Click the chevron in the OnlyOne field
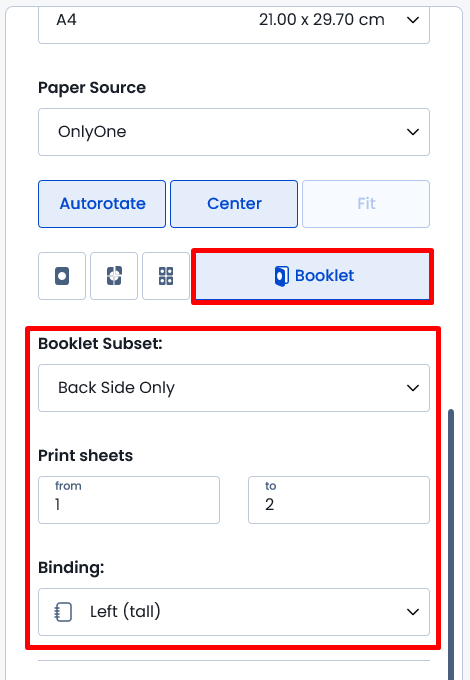The height and width of the screenshot is (680, 470). pyautogui.click(x=413, y=132)
